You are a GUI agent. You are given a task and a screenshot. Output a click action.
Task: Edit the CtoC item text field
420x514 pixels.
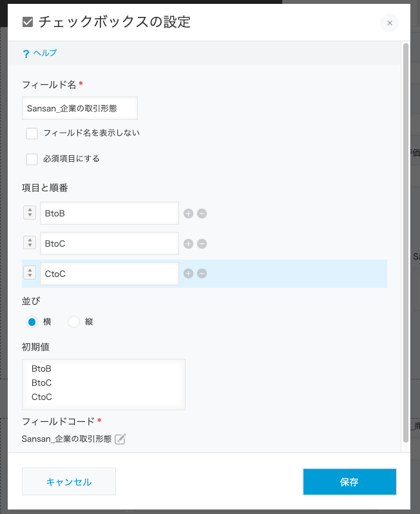pyautogui.click(x=110, y=274)
